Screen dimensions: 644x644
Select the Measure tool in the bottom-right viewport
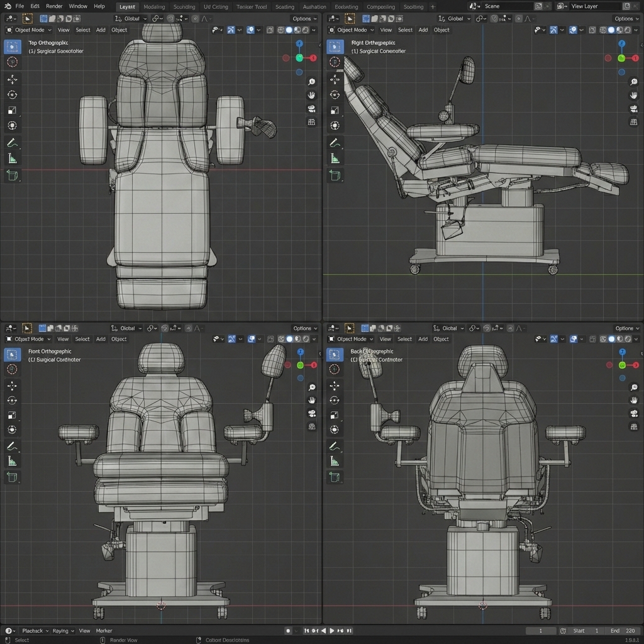[335, 461]
